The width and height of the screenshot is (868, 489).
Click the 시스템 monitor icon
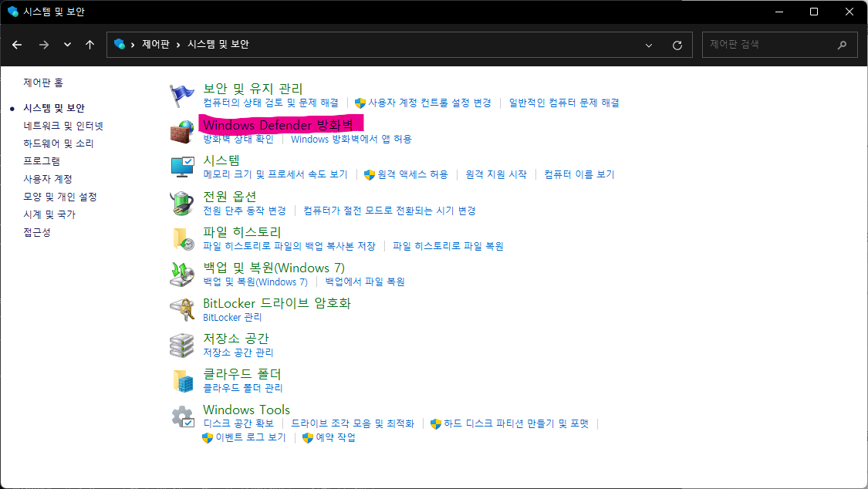coord(182,167)
